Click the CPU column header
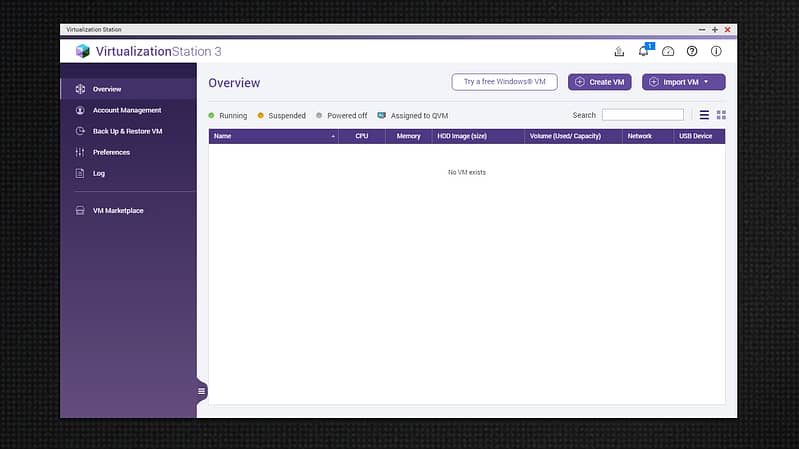This screenshot has width=799, height=449. (362, 136)
